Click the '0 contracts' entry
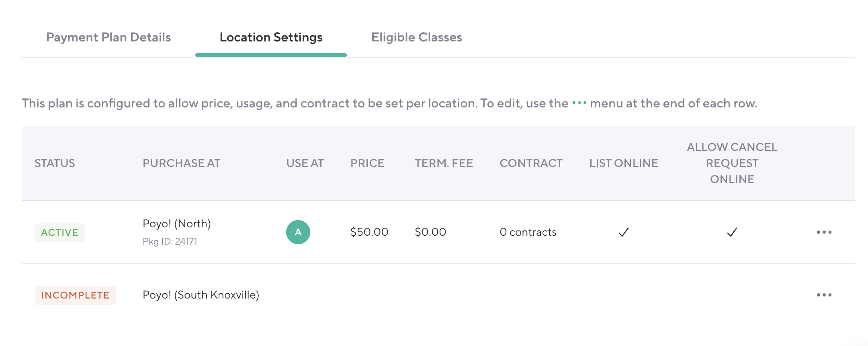Viewport: 868px width, 346px height. tap(528, 232)
